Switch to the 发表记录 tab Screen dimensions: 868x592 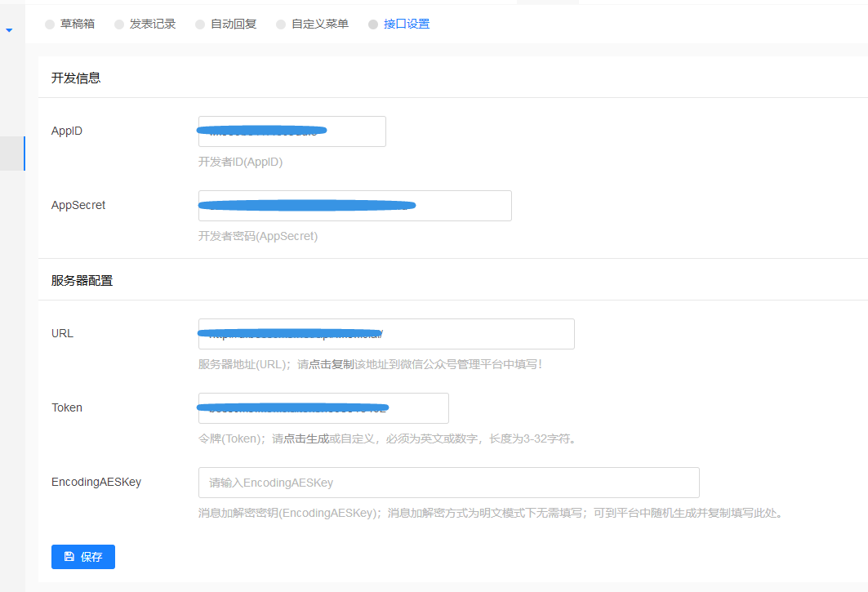pos(153,24)
